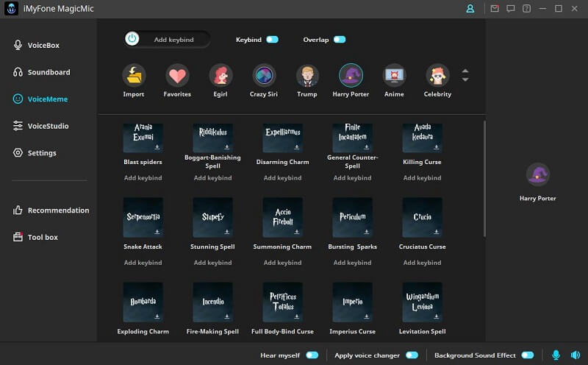588x365 pixels.
Task: Download the Stunning Spell sound
Action: pos(227,232)
